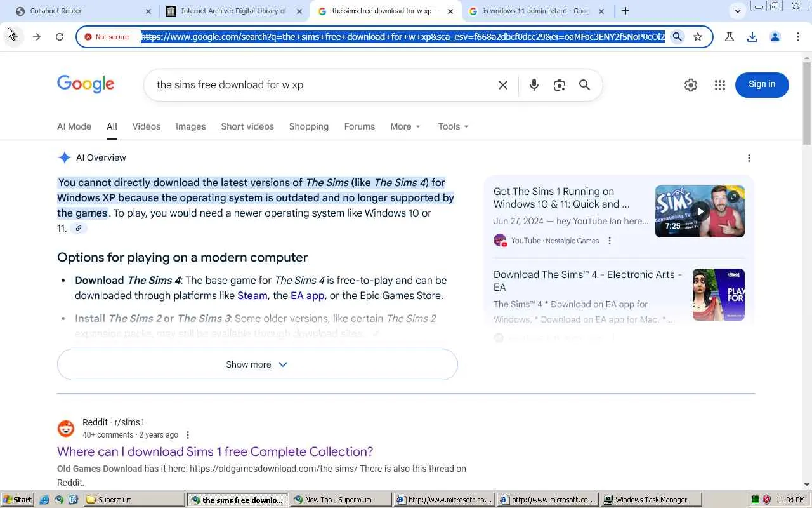
Task: Click the magnifier icon in the address bar
Action: coord(678,37)
